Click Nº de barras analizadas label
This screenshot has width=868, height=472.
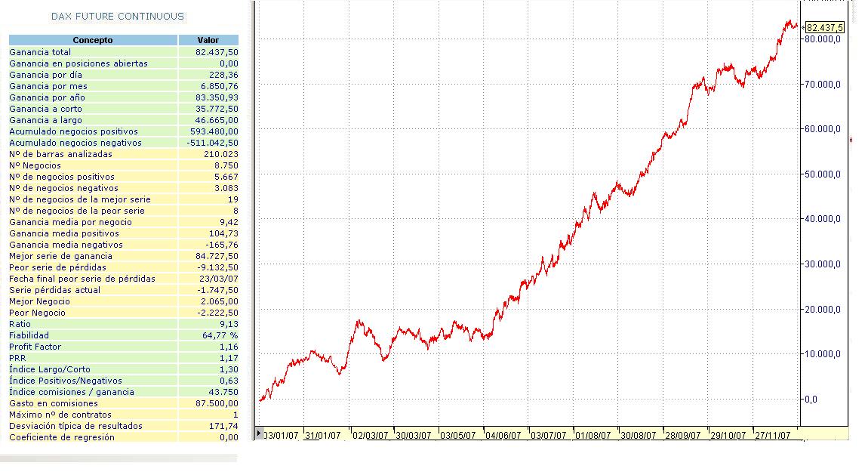(60, 154)
